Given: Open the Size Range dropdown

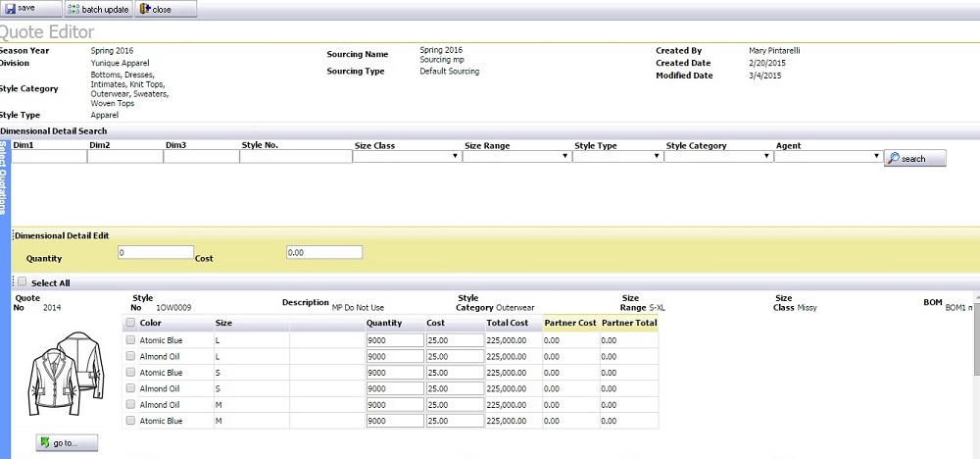Looking at the screenshot, I should 517,156.
